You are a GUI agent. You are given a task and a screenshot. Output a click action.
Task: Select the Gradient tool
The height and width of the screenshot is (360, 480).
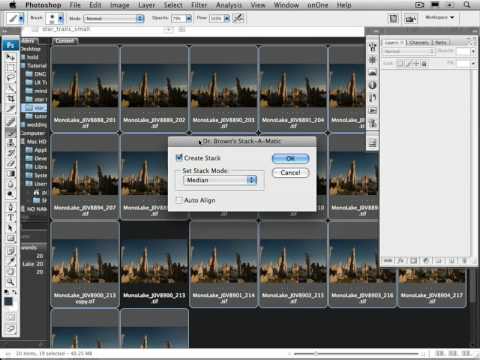(x=11, y=173)
